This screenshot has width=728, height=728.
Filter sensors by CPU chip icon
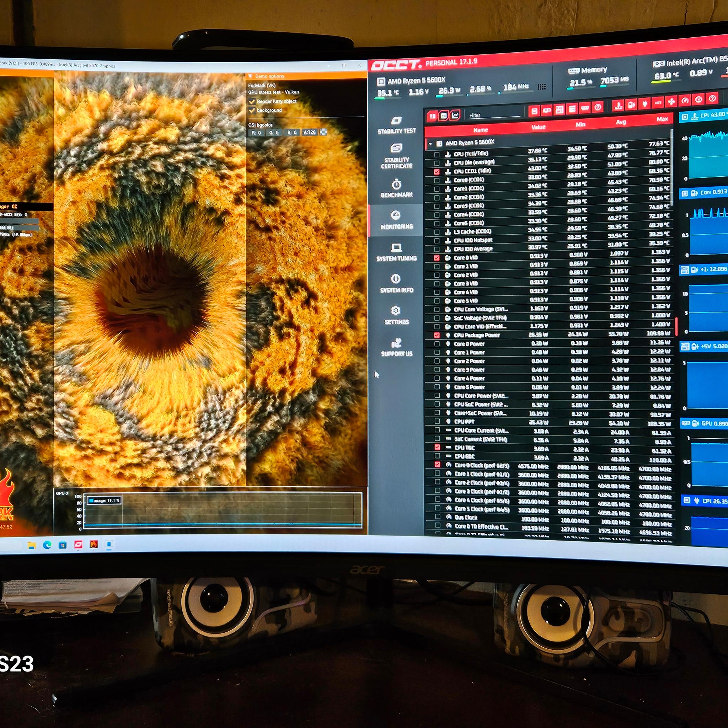click(534, 111)
